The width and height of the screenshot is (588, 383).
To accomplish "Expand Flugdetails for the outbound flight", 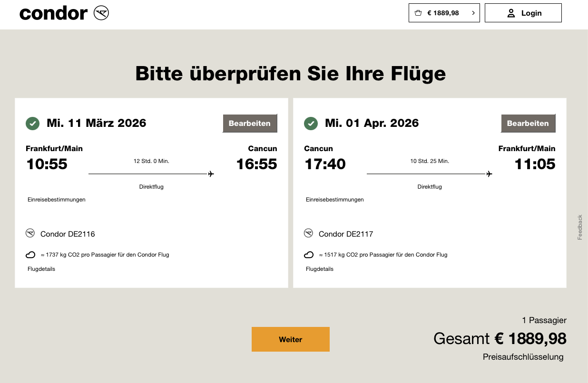I will click(41, 269).
